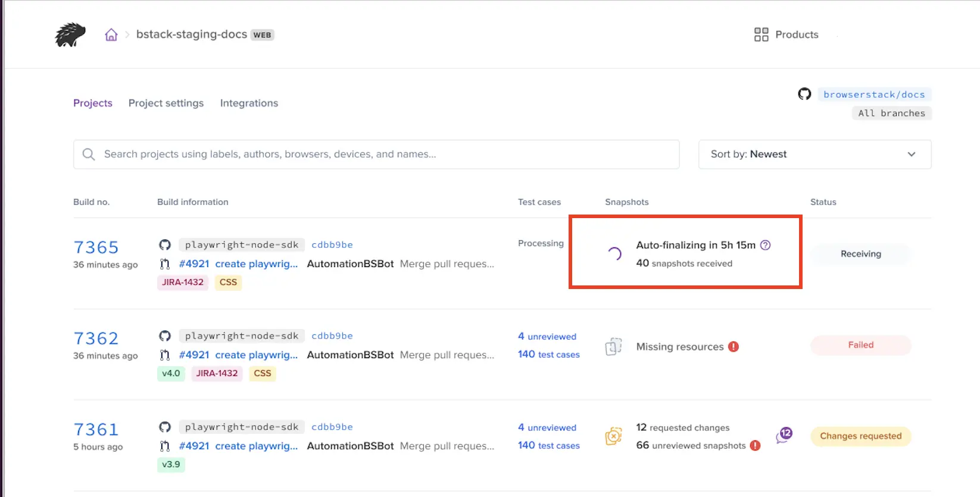Open the All branches filter
The width and height of the screenshot is (980, 497).
[x=891, y=113]
